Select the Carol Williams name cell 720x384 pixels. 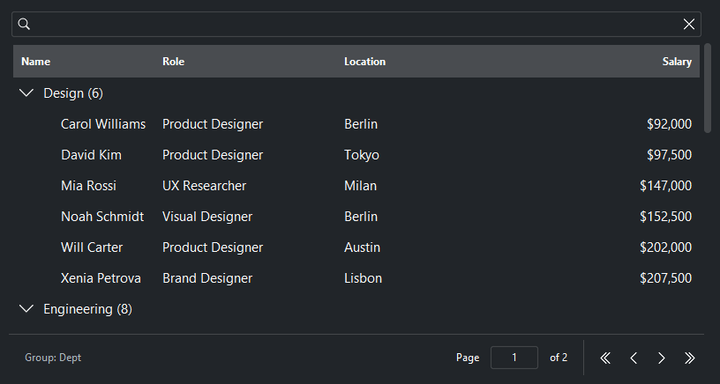click(103, 124)
